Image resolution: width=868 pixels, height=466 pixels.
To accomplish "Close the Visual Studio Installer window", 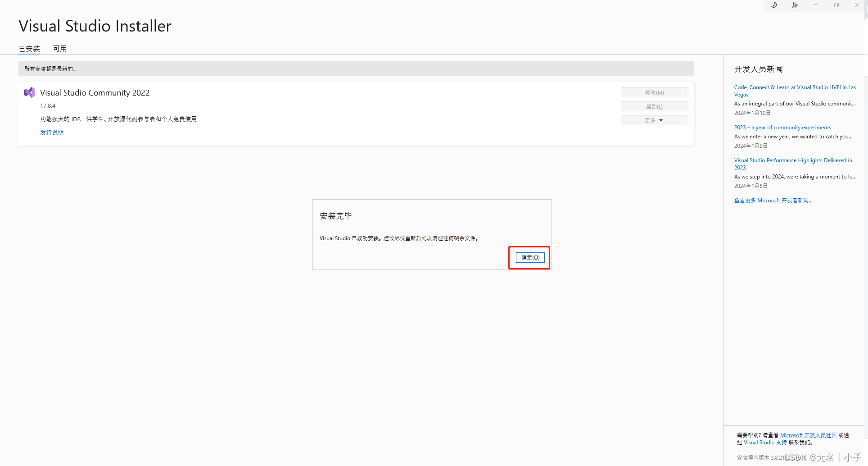I will 857,5.
